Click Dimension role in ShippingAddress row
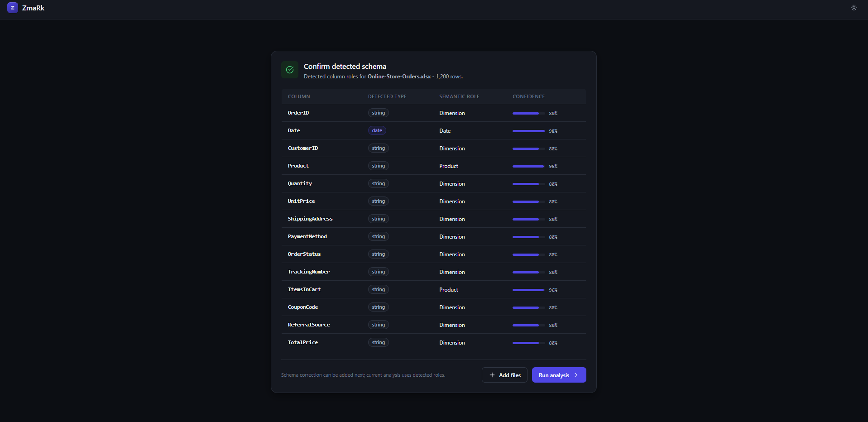The height and width of the screenshot is (422, 868). (452, 219)
